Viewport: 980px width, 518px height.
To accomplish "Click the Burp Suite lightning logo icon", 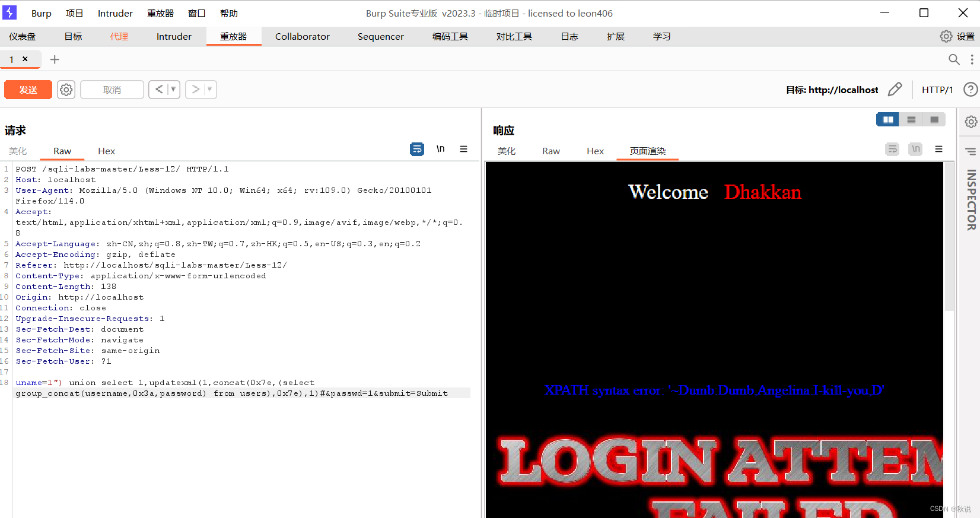I will click(x=9, y=12).
